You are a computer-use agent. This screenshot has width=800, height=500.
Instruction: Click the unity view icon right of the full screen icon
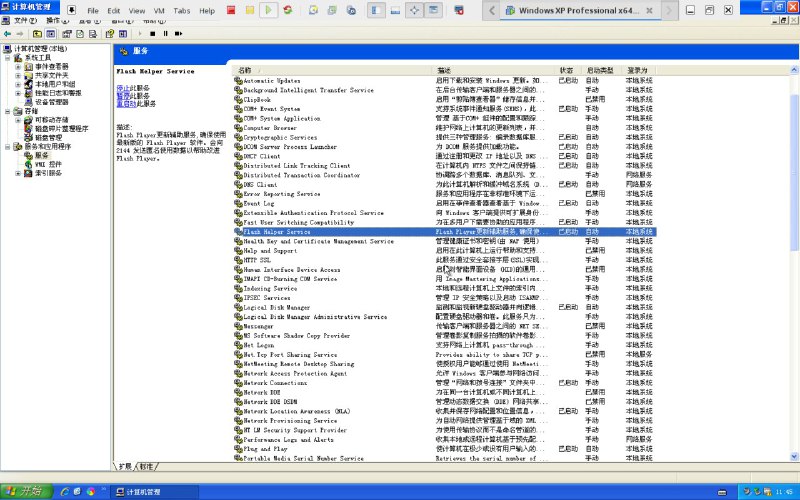click(433, 10)
